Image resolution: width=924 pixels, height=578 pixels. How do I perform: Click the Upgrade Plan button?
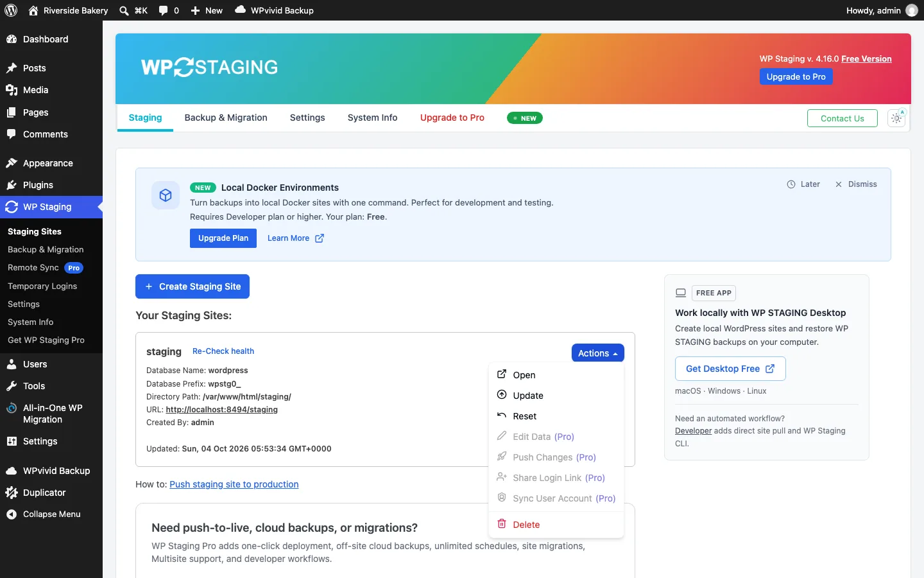coord(223,238)
